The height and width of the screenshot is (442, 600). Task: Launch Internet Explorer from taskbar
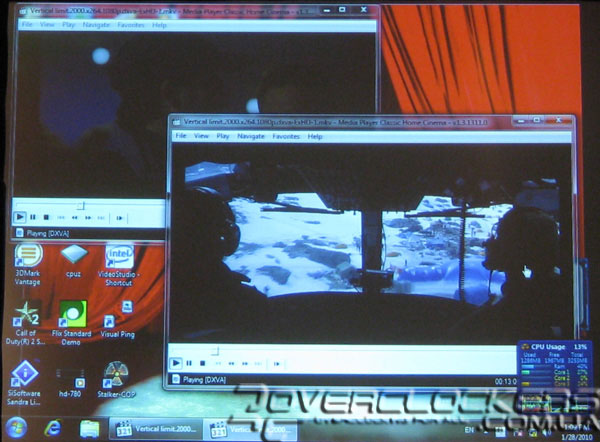click(53, 428)
